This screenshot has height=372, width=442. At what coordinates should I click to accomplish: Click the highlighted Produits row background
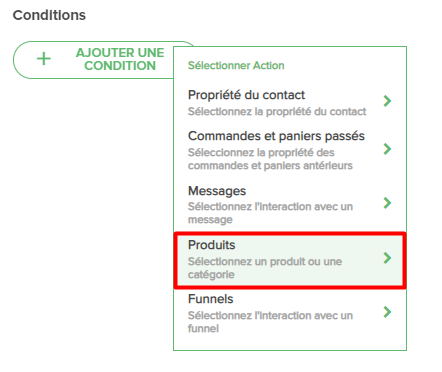pos(290,260)
